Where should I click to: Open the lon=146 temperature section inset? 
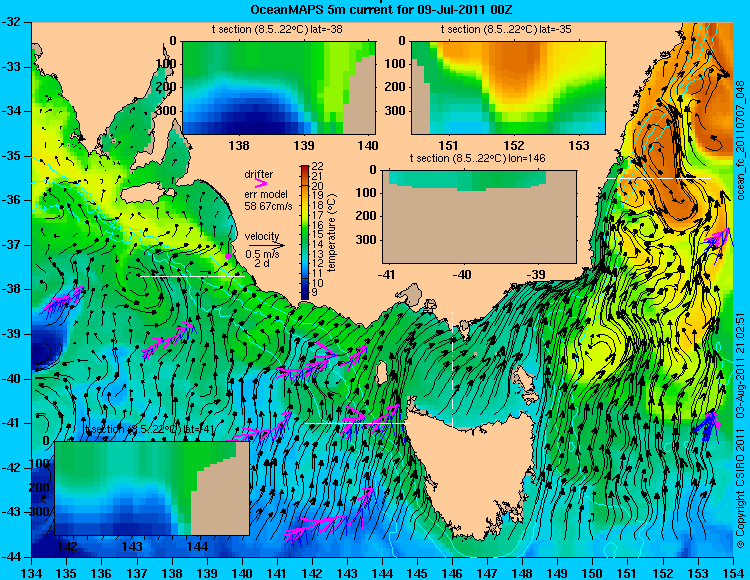click(480, 217)
